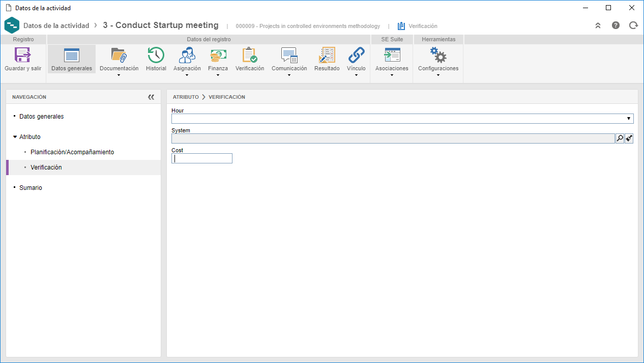
Task: Open the Historial clock icon
Action: [x=156, y=55]
